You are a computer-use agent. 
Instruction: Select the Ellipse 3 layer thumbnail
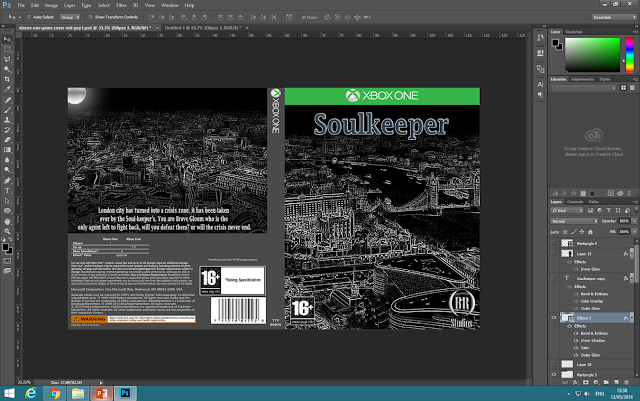[567, 318]
